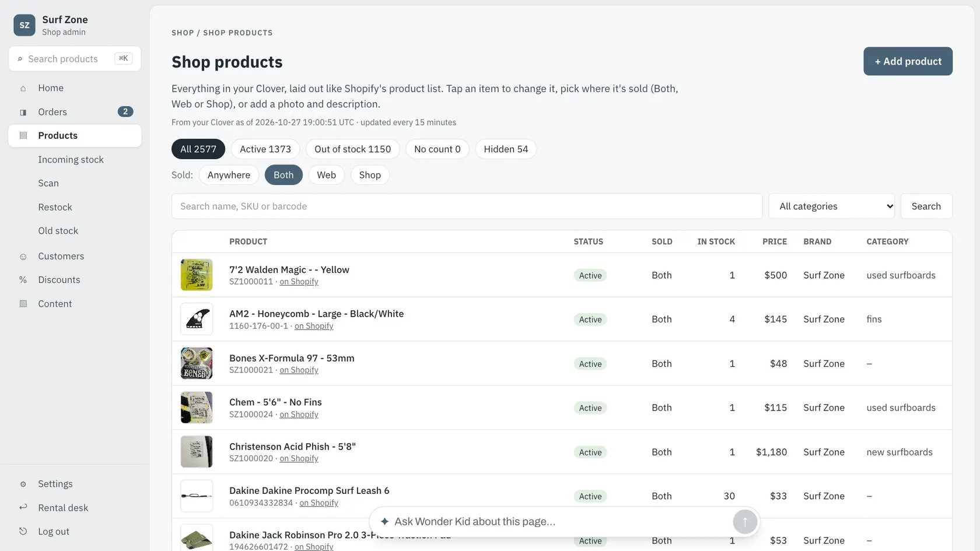Image resolution: width=980 pixels, height=551 pixels.
Task: Filter by Active 1373 products
Action: [265, 149]
